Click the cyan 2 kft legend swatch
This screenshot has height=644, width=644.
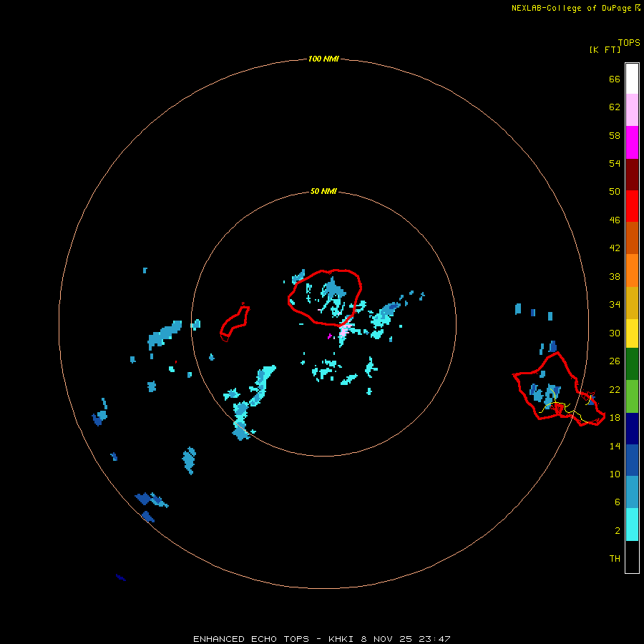click(x=632, y=524)
